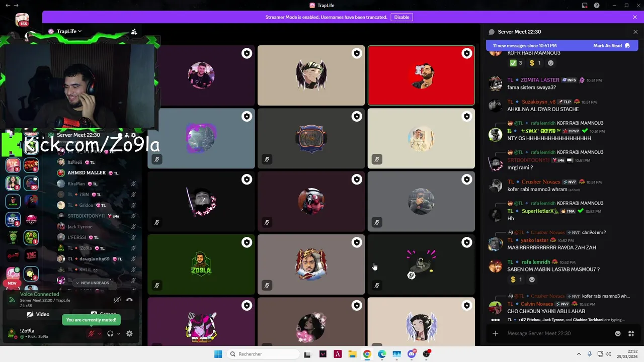
Task: Select the red-background participant tile
Action: (421, 75)
